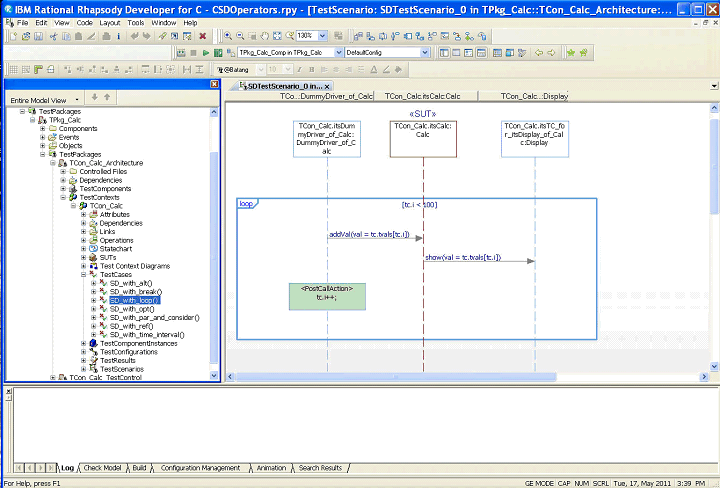Open the DefaultConfig configuration dropdown

(425, 53)
